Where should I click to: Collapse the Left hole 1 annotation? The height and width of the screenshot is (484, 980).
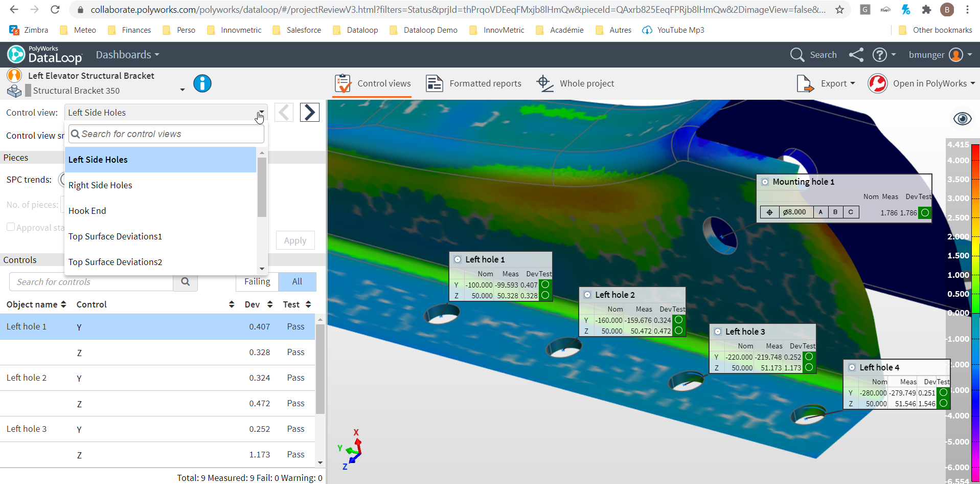pyautogui.click(x=458, y=259)
